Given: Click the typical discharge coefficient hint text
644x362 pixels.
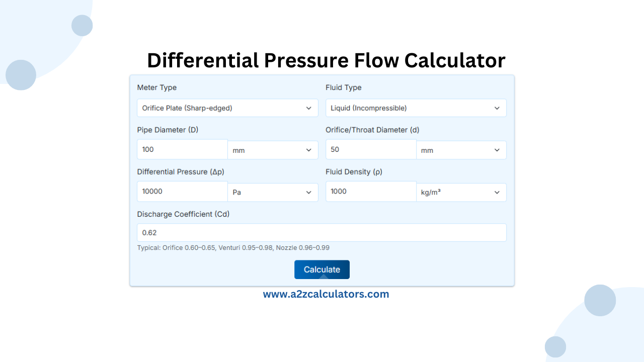Looking at the screenshot, I should pos(233,248).
